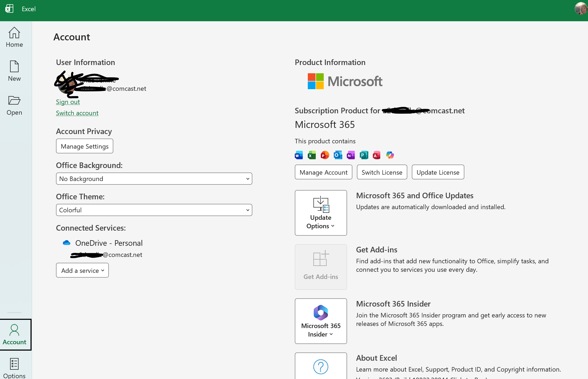Click the grayed Get Add-ins button
The height and width of the screenshot is (379, 588).
(321, 267)
